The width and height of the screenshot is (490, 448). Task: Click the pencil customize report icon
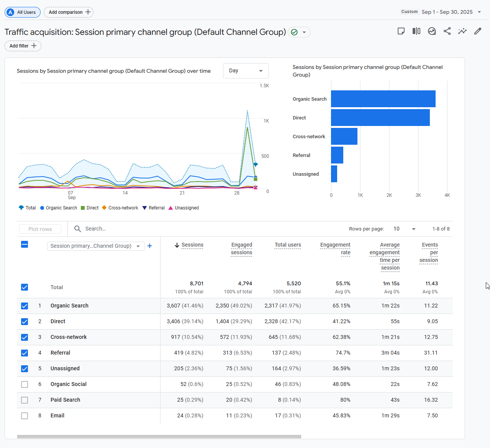click(478, 31)
